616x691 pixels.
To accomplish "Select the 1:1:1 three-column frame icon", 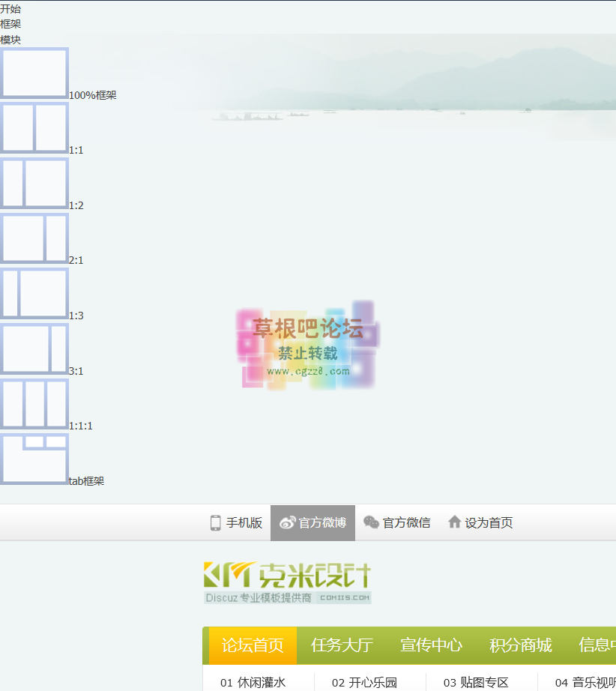I will point(34,403).
